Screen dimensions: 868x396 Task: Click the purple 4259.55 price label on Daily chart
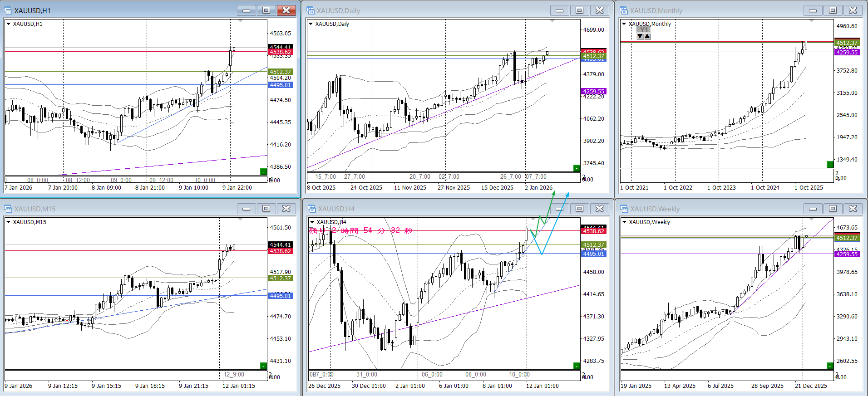tap(593, 91)
